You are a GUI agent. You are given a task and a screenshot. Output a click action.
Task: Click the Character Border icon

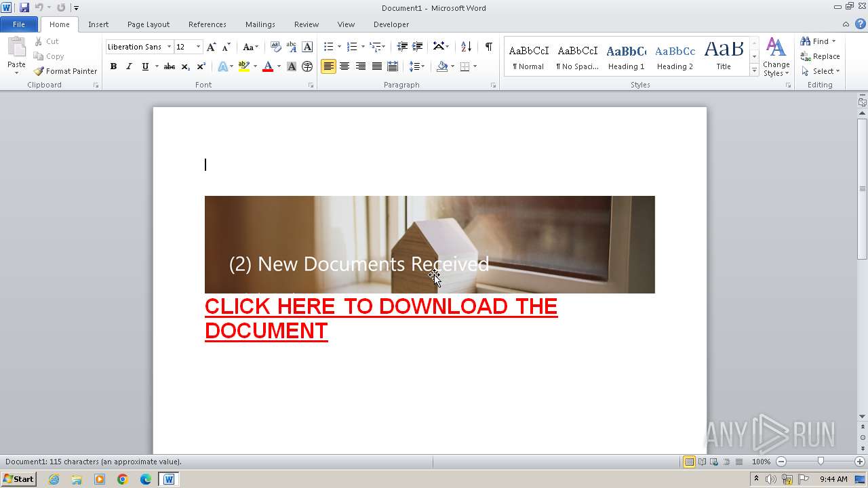coord(307,47)
